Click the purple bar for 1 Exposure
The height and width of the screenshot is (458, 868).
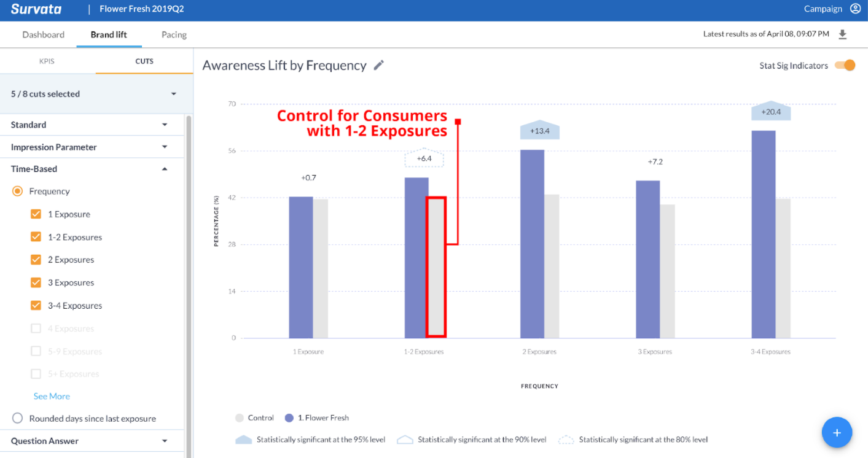301,267
